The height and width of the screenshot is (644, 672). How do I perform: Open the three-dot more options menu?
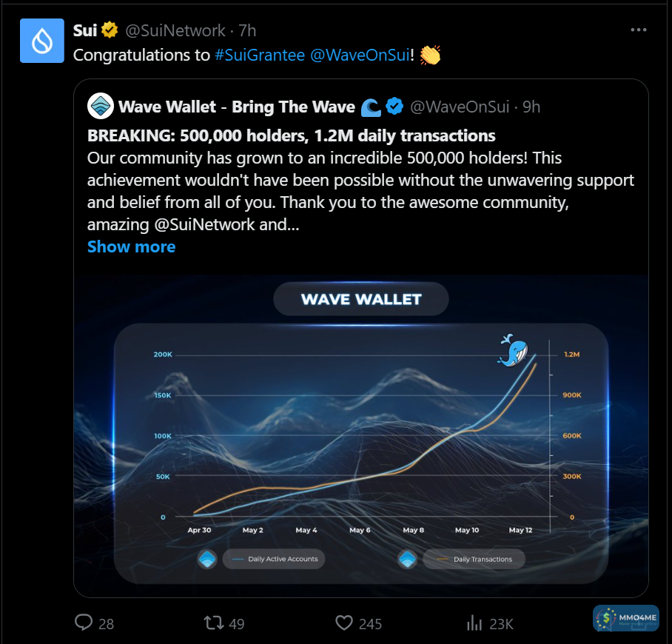[638, 30]
